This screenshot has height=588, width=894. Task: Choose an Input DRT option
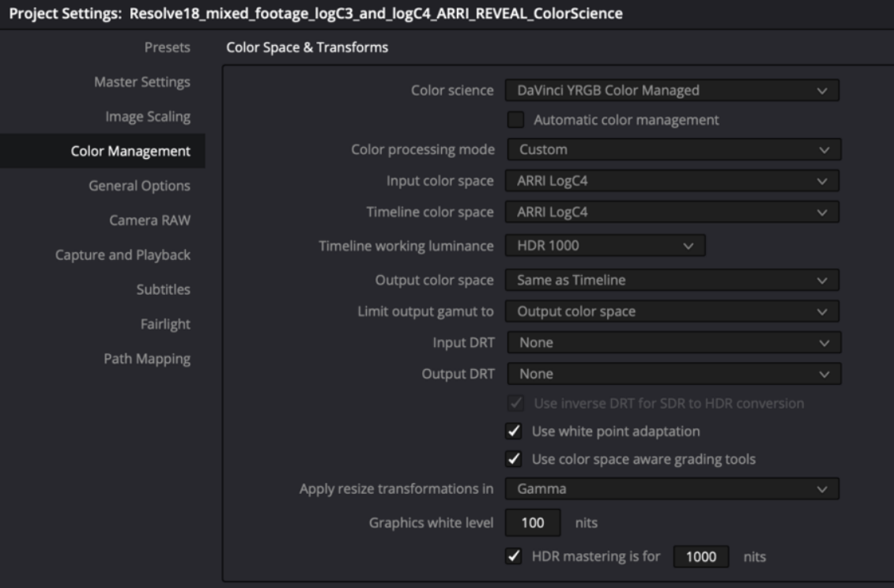pos(674,343)
